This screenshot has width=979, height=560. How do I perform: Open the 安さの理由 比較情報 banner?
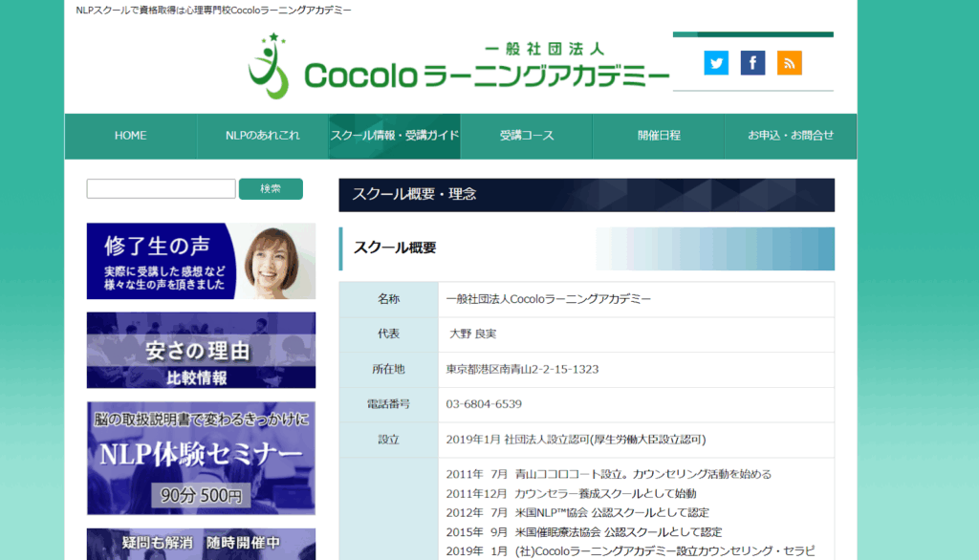pyautogui.click(x=201, y=350)
